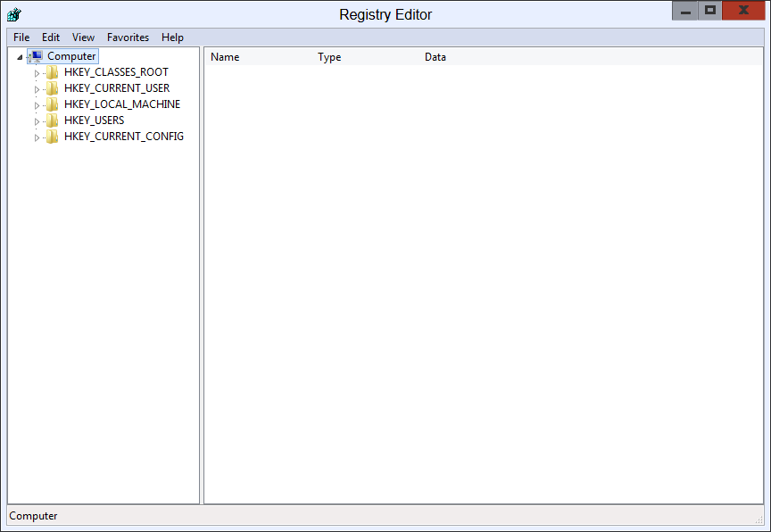
Task: Open the View menu
Action: point(83,37)
